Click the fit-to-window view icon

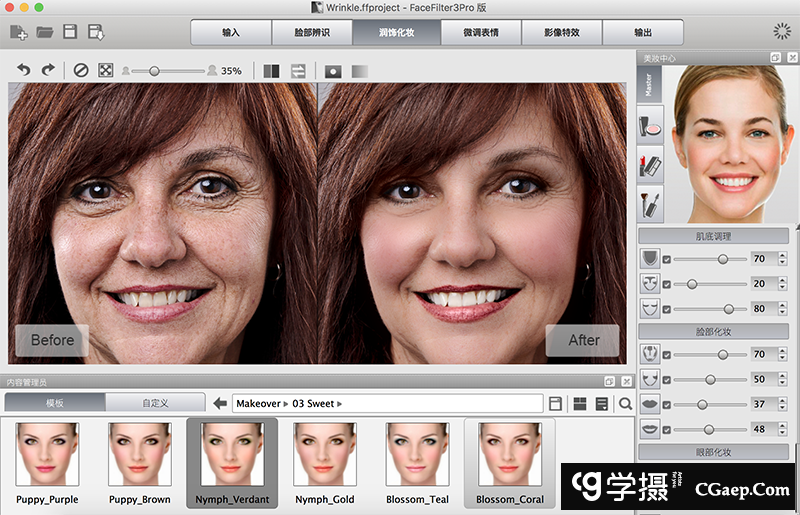click(105, 70)
